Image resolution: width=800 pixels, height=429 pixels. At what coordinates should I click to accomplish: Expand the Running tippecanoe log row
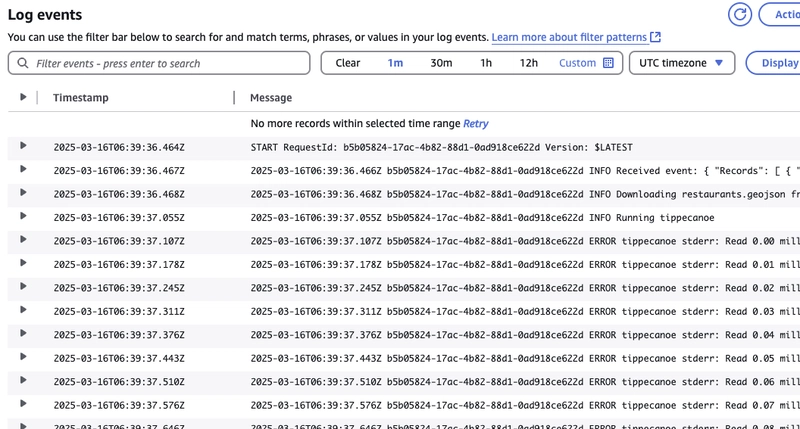(x=23, y=216)
